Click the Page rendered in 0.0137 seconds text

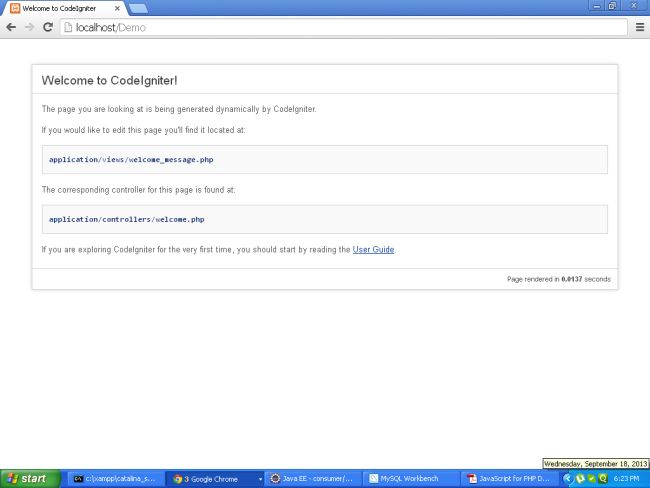pos(559,279)
